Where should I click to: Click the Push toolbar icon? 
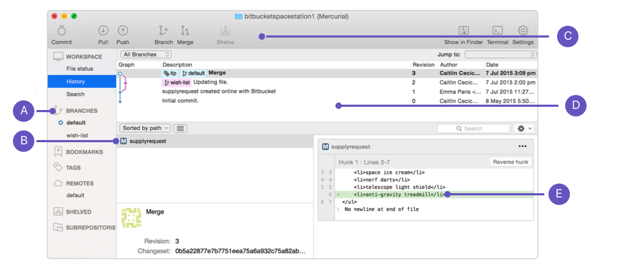click(123, 31)
